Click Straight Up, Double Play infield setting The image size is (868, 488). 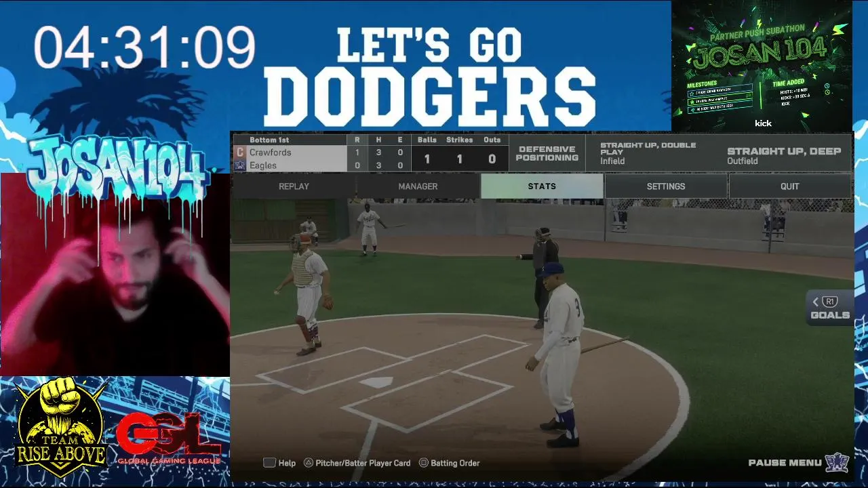(648, 153)
